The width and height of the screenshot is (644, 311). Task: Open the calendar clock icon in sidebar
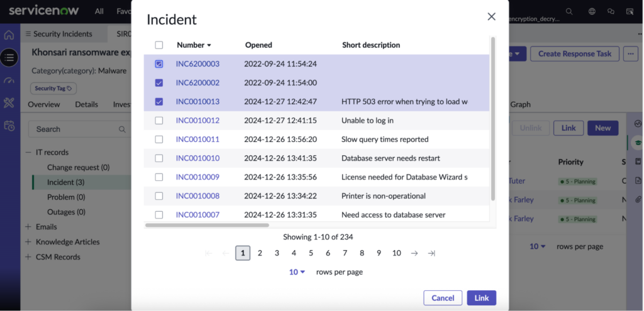click(9, 126)
